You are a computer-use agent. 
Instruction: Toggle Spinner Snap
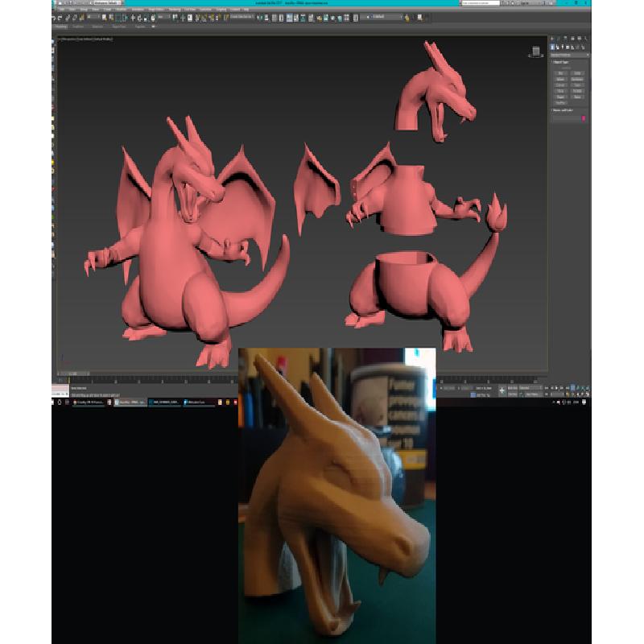point(217,18)
